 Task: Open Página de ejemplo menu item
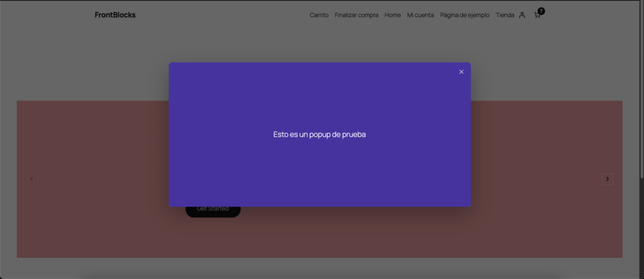[465, 15]
